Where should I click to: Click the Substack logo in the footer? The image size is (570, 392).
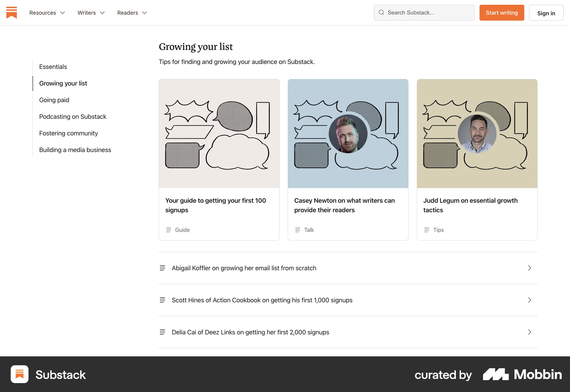tap(19, 374)
